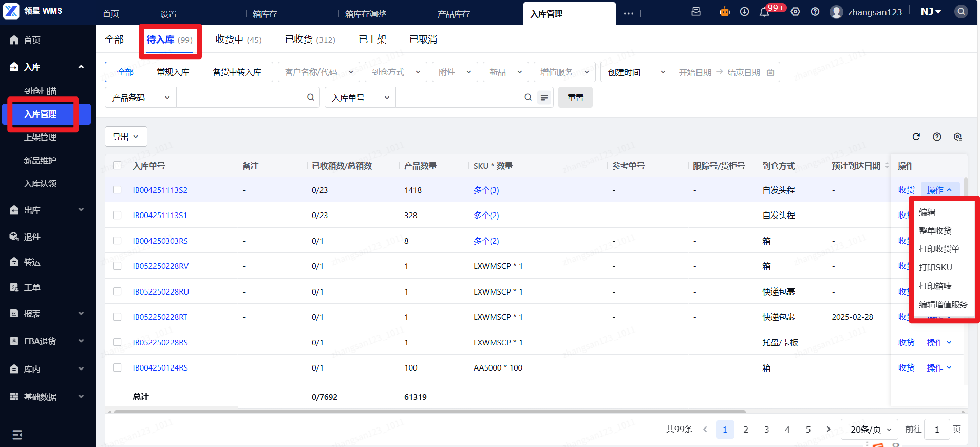Open the column settings icon above table
Image resolution: width=980 pixels, height=447 pixels.
point(957,137)
